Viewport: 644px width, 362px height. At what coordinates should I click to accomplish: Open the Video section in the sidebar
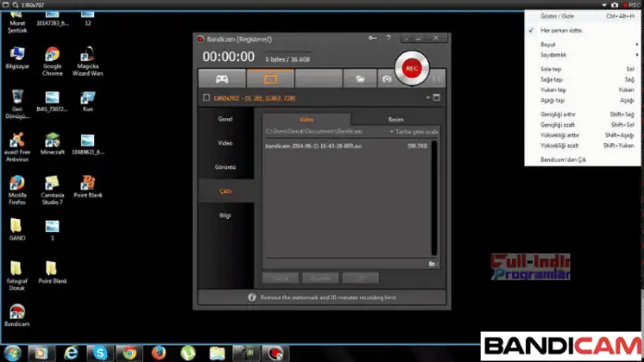click(x=225, y=143)
